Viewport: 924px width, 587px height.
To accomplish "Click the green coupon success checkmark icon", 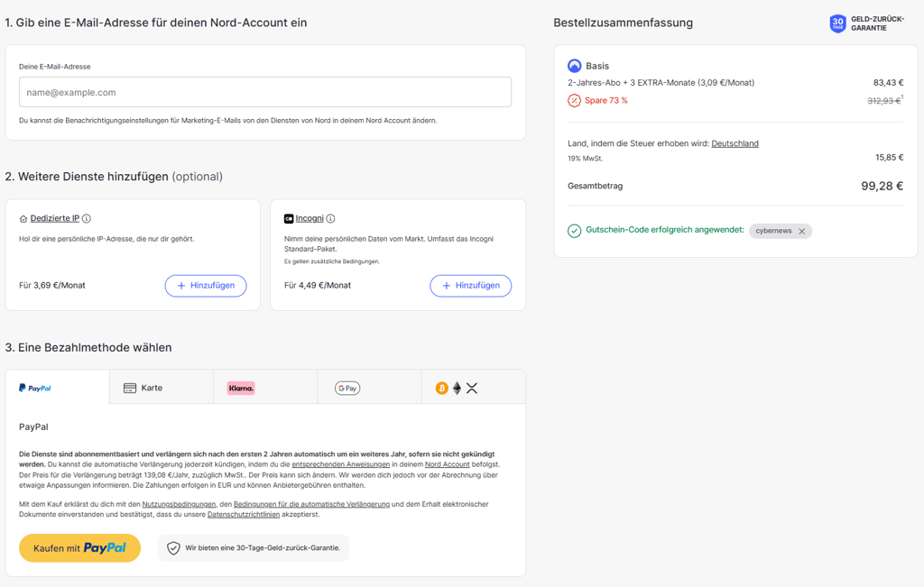I will pos(574,231).
